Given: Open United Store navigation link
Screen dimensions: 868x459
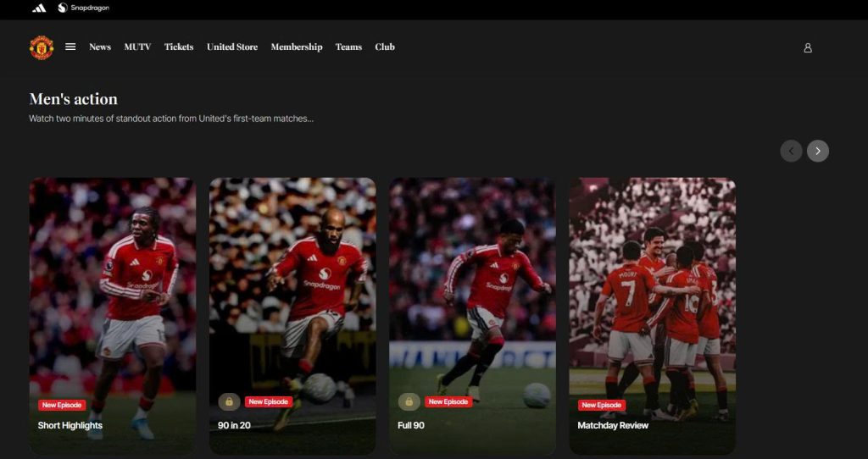Looking at the screenshot, I should [x=232, y=47].
